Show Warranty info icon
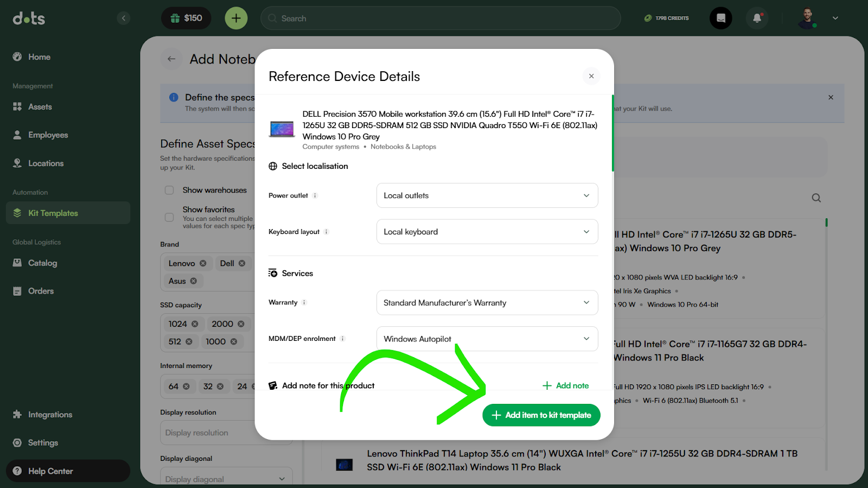This screenshot has width=868, height=488. click(304, 302)
